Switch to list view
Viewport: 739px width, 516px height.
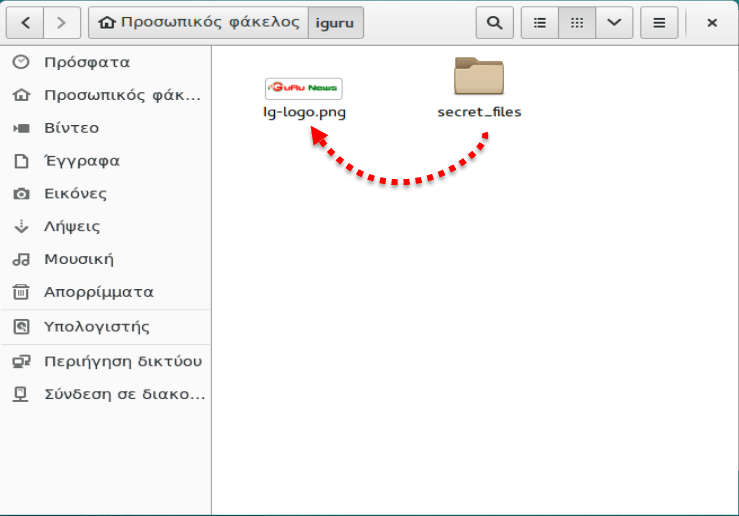coord(540,23)
